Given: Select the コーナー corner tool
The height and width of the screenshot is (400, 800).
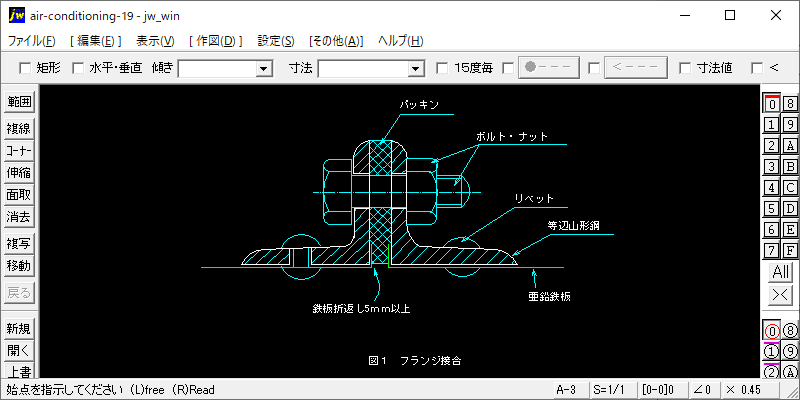Looking at the screenshot, I should (19, 151).
